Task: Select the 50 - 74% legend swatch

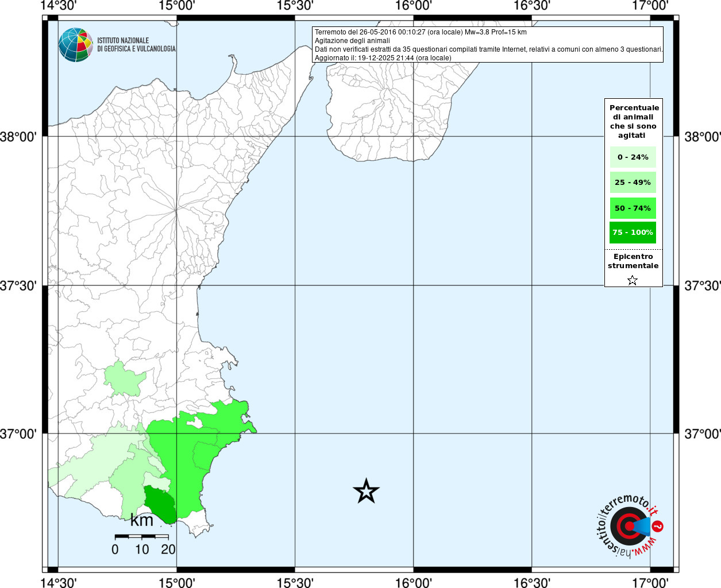Action: tap(633, 208)
